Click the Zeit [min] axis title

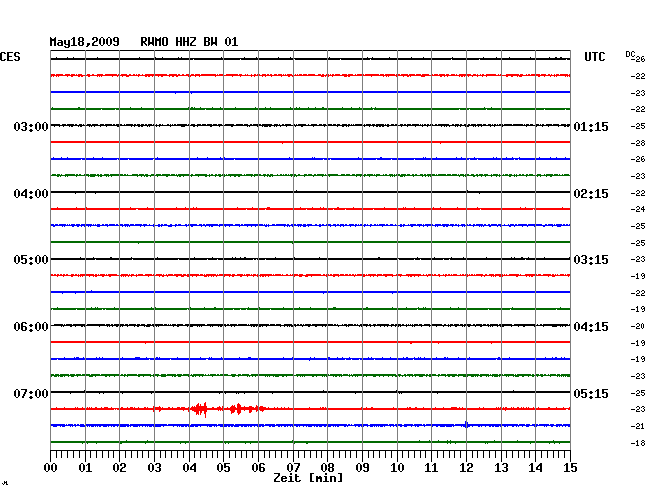coord(308,478)
